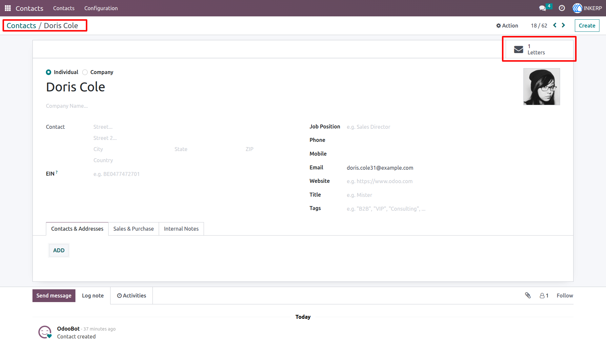Click the Log note button
The image size is (606, 364).
[x=93, y=296]
